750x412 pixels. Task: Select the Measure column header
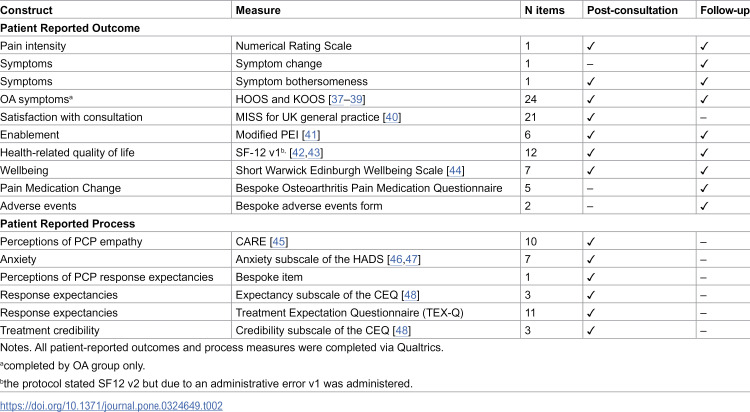pos(258,10)
